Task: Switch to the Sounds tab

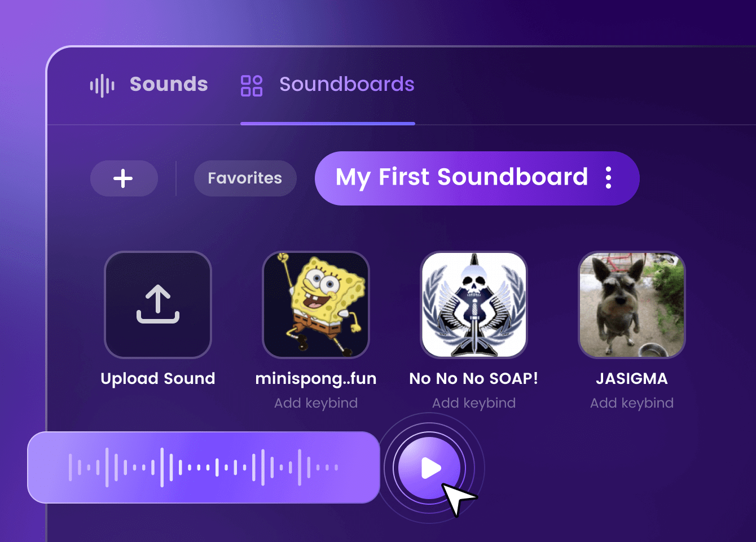Action: (x=168, y=84)
